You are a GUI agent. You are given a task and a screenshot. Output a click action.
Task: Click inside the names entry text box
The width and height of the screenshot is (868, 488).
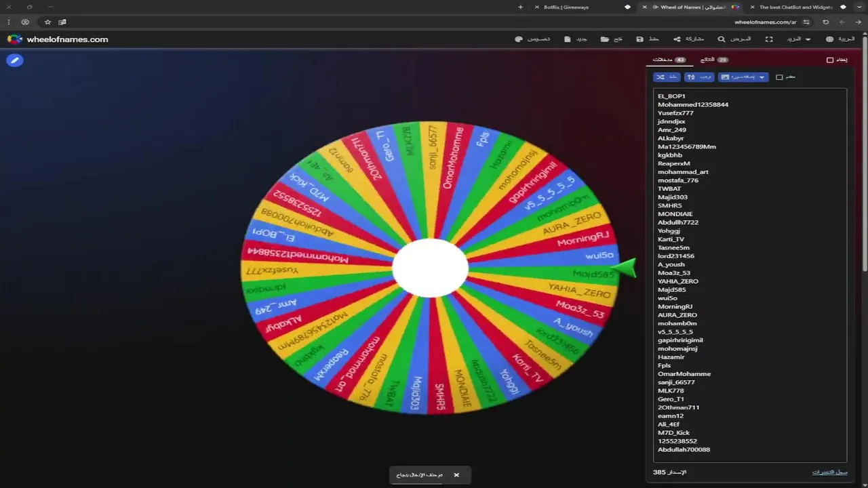tap(749, 274)
